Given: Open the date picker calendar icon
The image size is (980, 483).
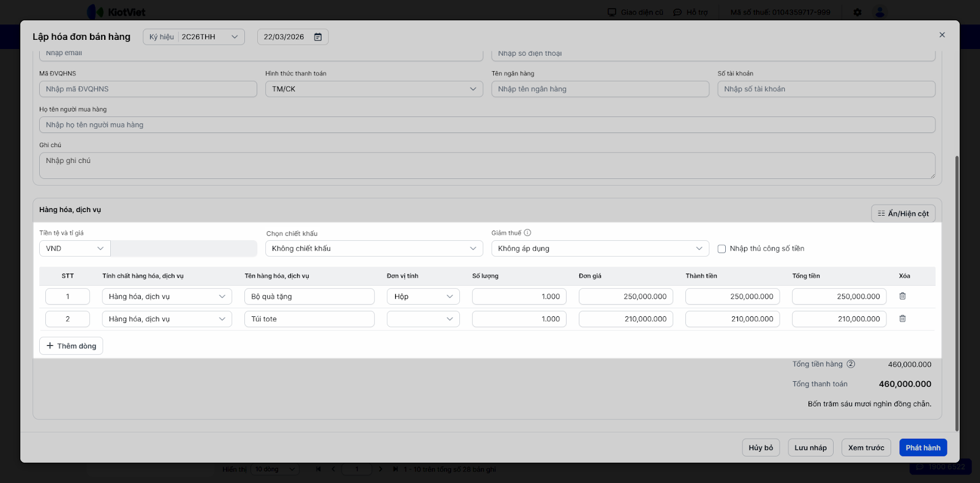Looking at the screenshot, I should click(x=318, y=37).
